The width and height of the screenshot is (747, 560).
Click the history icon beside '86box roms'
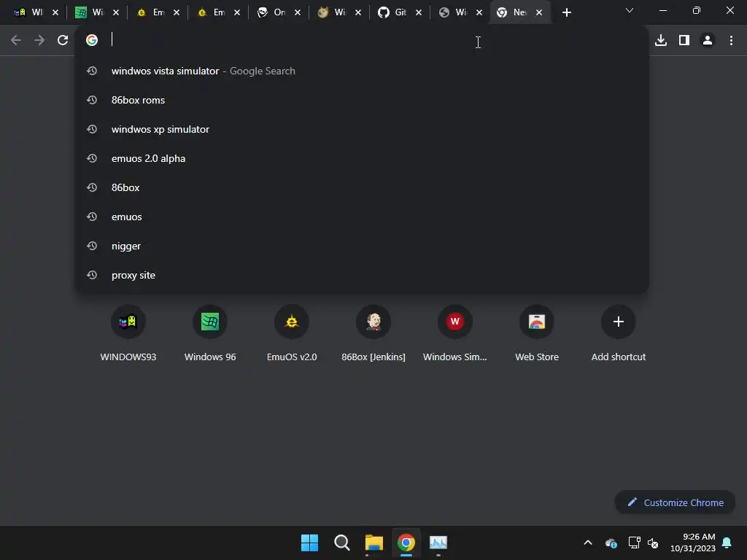[92, 100]
